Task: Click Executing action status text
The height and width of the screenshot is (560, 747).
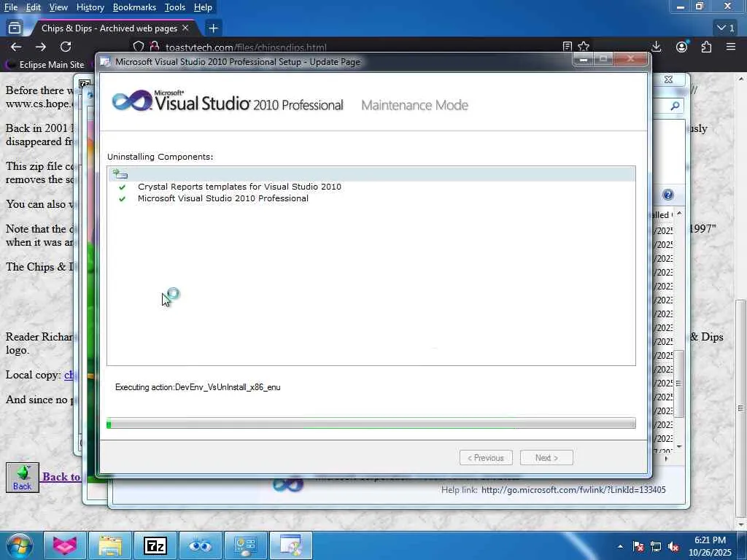Action: [x=198, y=387]
